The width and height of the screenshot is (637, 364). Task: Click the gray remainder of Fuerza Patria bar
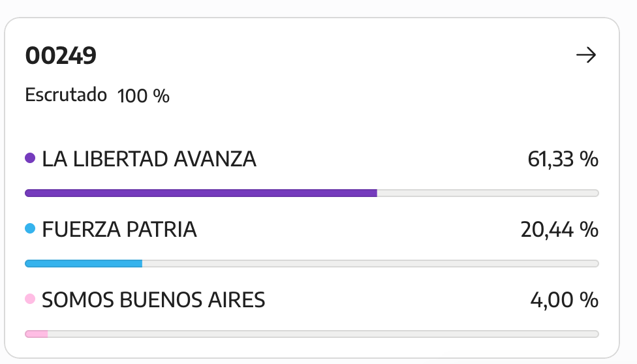tap(371, 264)
